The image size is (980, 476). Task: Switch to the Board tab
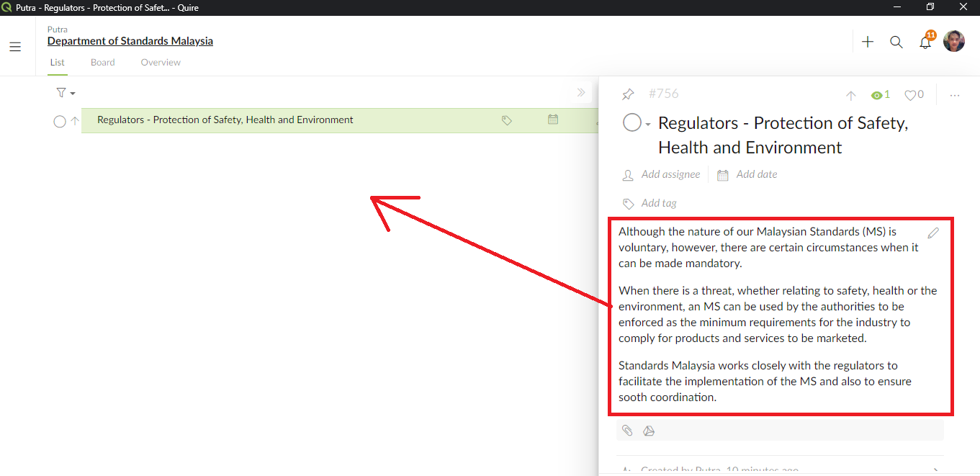pyautogui.click(x=103, y=63)
